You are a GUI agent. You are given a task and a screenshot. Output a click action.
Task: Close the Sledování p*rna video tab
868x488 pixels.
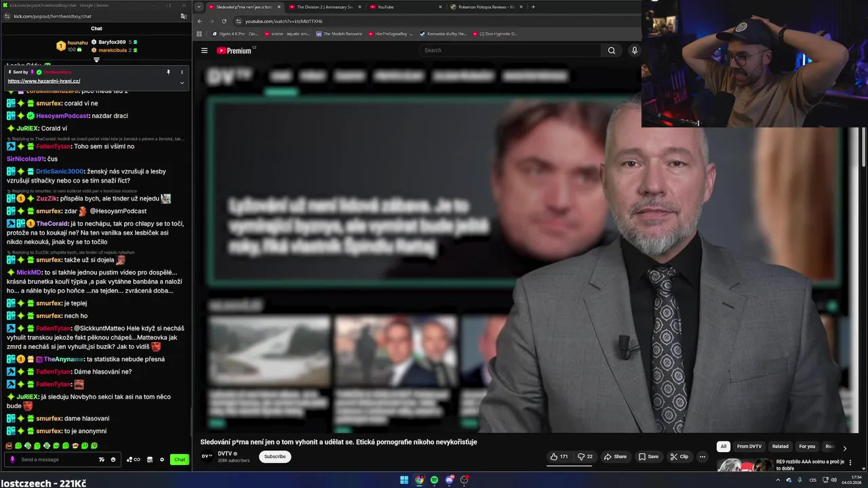pyautogui.click(x=278, y=7)
